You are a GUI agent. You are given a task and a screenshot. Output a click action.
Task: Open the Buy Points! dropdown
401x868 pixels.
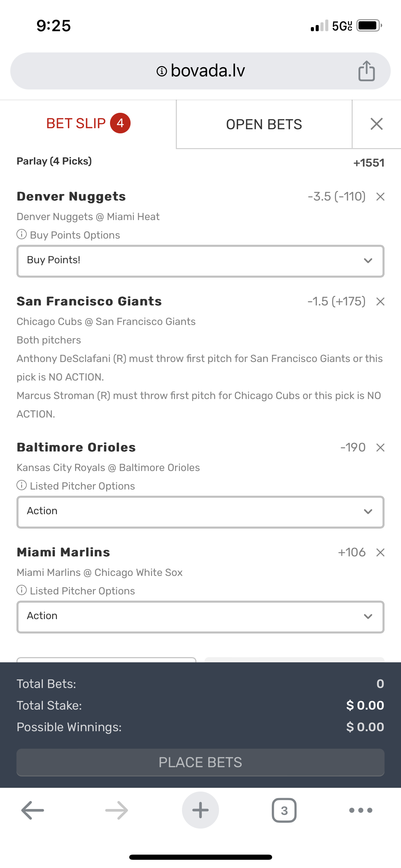200,261
